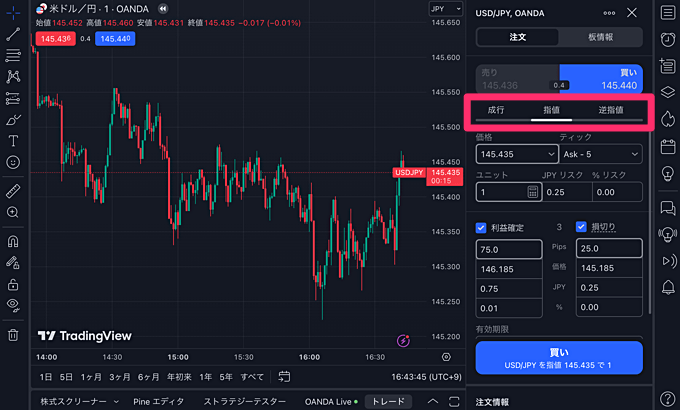Enable the 利益確定 take profit checkbox
680x410 pixels.
pyautogui.click(x=481, y=228)
